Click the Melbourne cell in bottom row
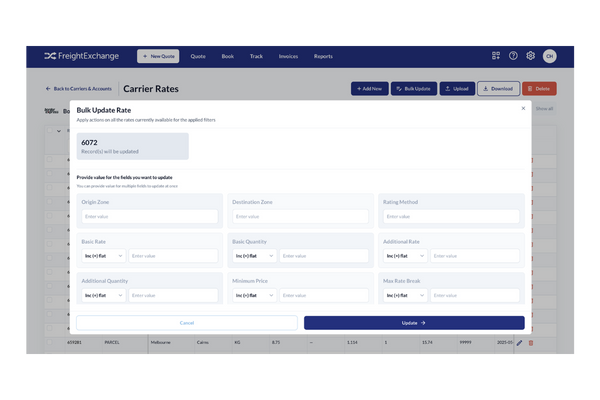Image resolution: width=600 pixels, height=400 pixels. coord(160,342)
